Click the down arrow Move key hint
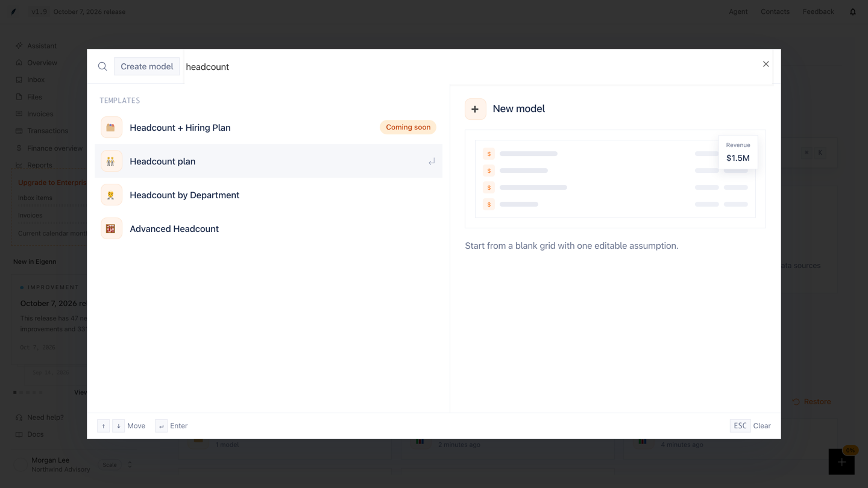This screenshot has width=868, height=488. tap(118, 426)
